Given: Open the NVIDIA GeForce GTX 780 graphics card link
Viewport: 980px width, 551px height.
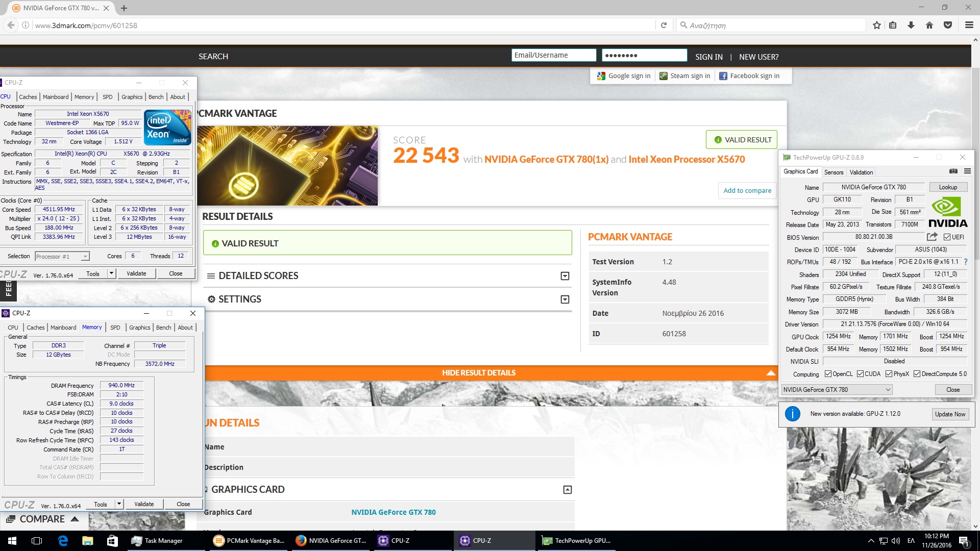Looking at the screenshot, I should coord(393,512).
